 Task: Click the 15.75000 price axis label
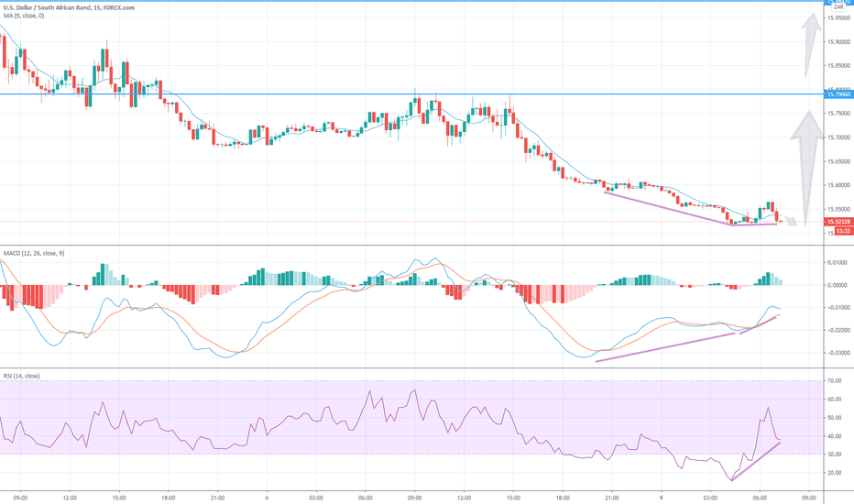[x=838, y=114]
